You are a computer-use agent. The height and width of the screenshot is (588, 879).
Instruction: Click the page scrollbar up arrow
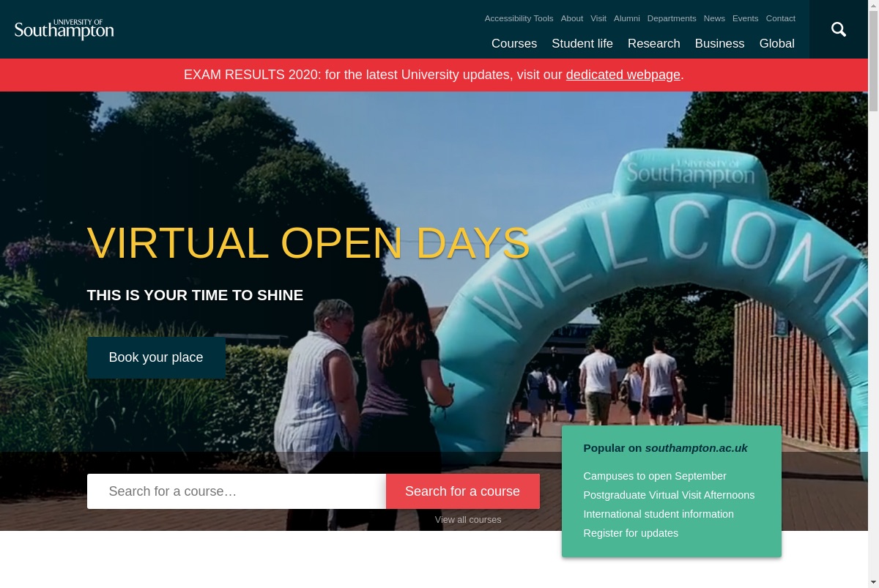pyautogui.click(x=873, y=5)
